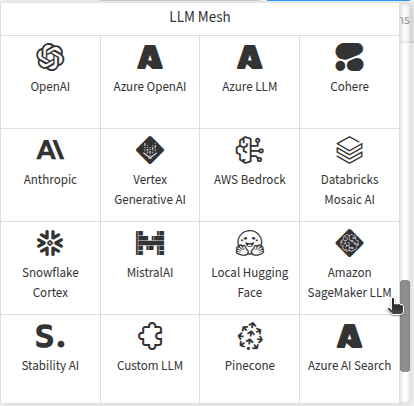
Task: Select the OpenAI knot logo icon
Action: 50,57
